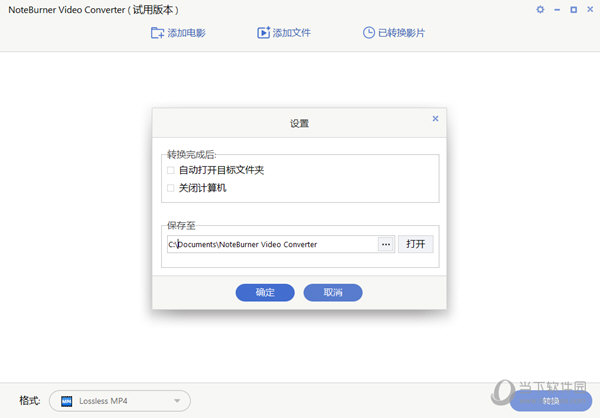Viewport: 600px width, 418px height.
Task: Click the Add Movie folder icon
Action: (157, 33)
